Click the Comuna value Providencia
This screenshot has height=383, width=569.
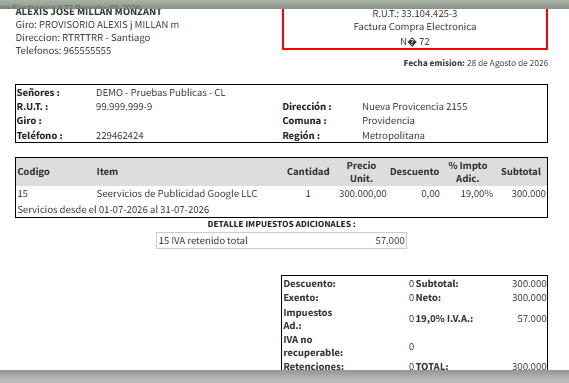tap(388, 121)
